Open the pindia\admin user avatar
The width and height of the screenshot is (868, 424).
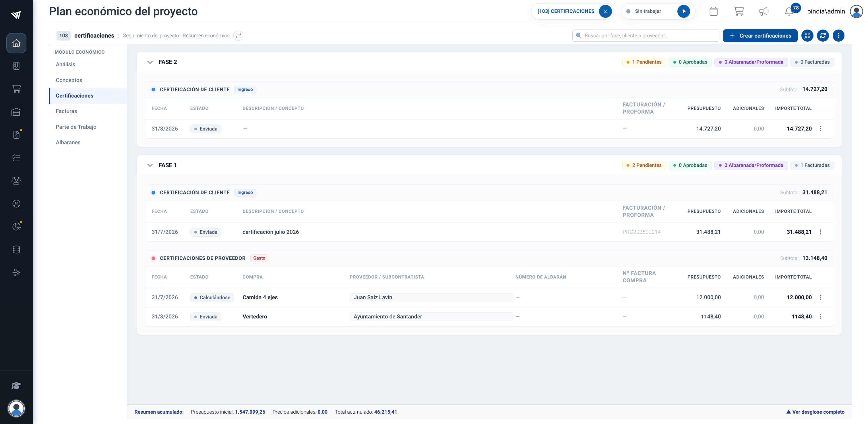856,11
